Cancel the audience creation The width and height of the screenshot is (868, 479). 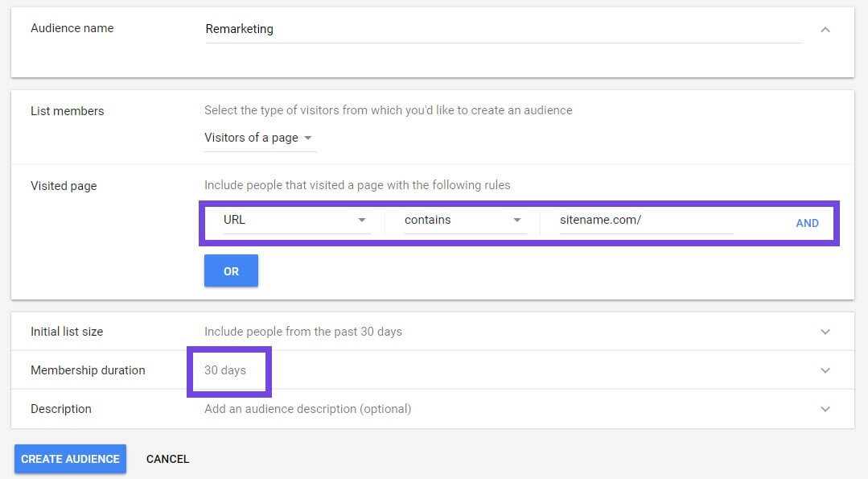[168, 459]
